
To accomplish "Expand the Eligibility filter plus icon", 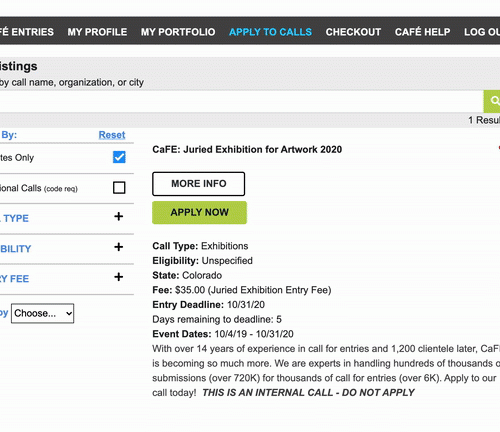I will click(x=119, y=247).
